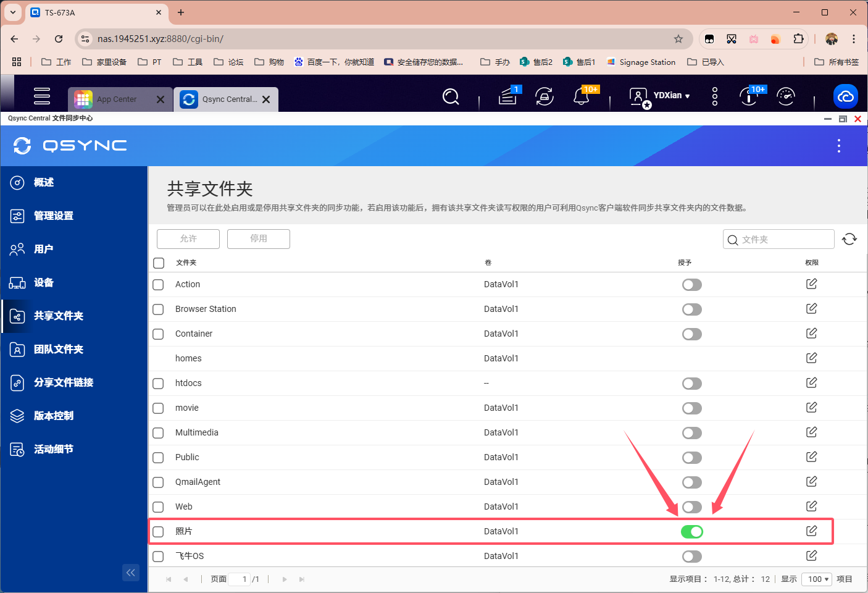
Task: Open 概述 in the sidebar
Action: click(x=74, y=182)
